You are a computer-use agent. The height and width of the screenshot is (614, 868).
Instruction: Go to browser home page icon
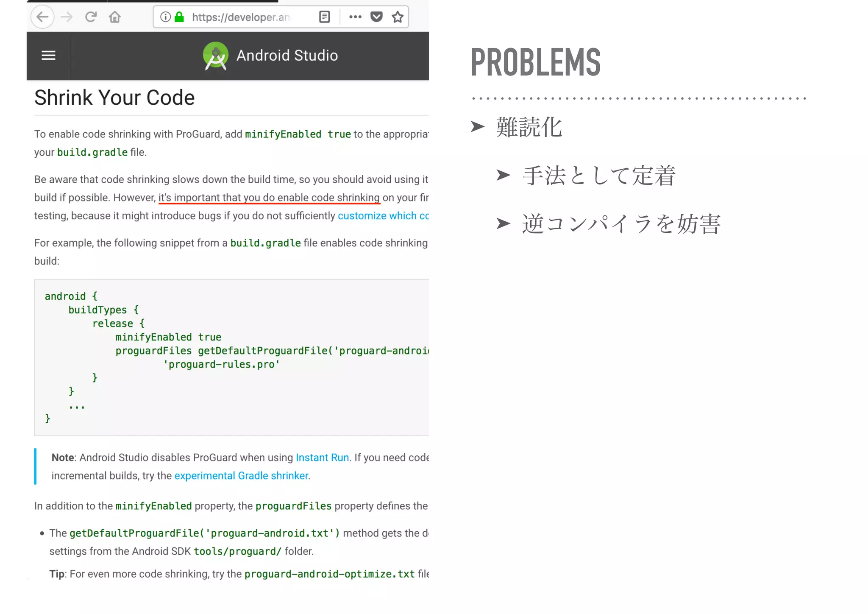click(x=115, y=17)
